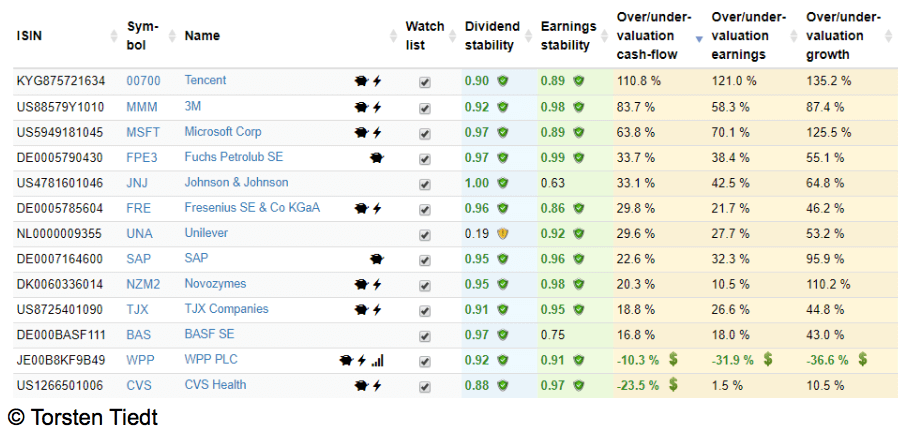This screenshot has height=444, width=918.
Task: Click the dollar icon beside -31.9 %
Action: point(768,360)
